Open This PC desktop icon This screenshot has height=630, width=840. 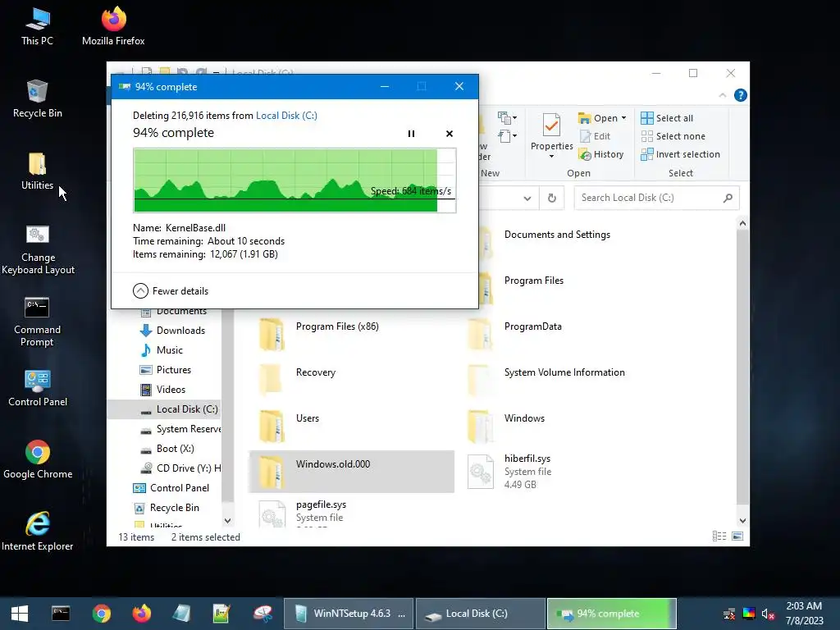(37, 27)
